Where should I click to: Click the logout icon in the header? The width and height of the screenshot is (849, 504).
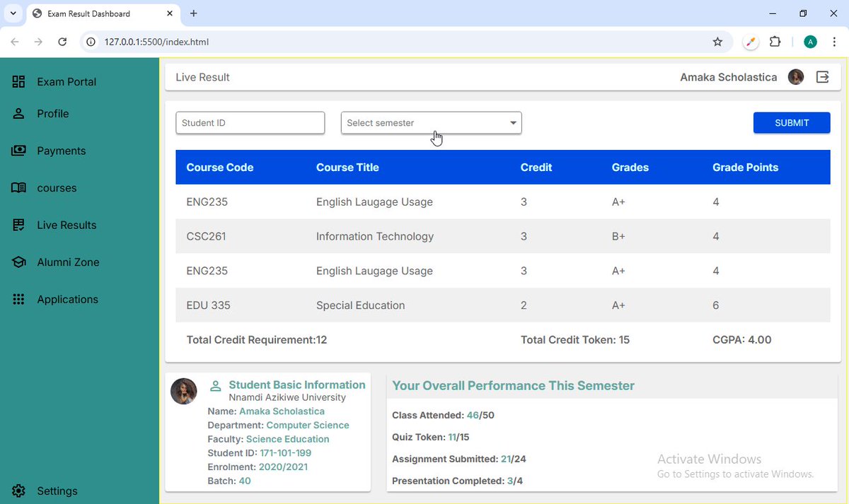tap(822, 77)
